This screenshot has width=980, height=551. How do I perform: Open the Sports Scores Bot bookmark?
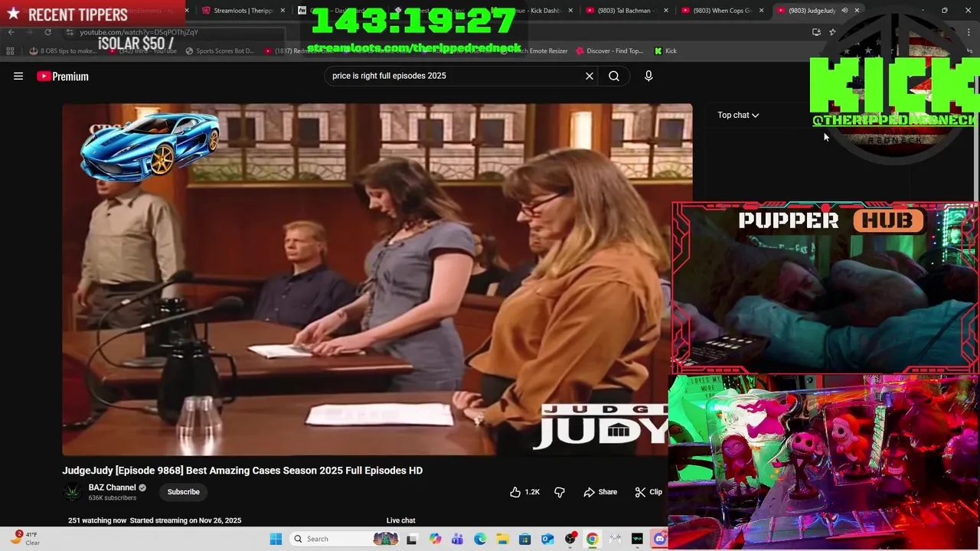point(220,51)
